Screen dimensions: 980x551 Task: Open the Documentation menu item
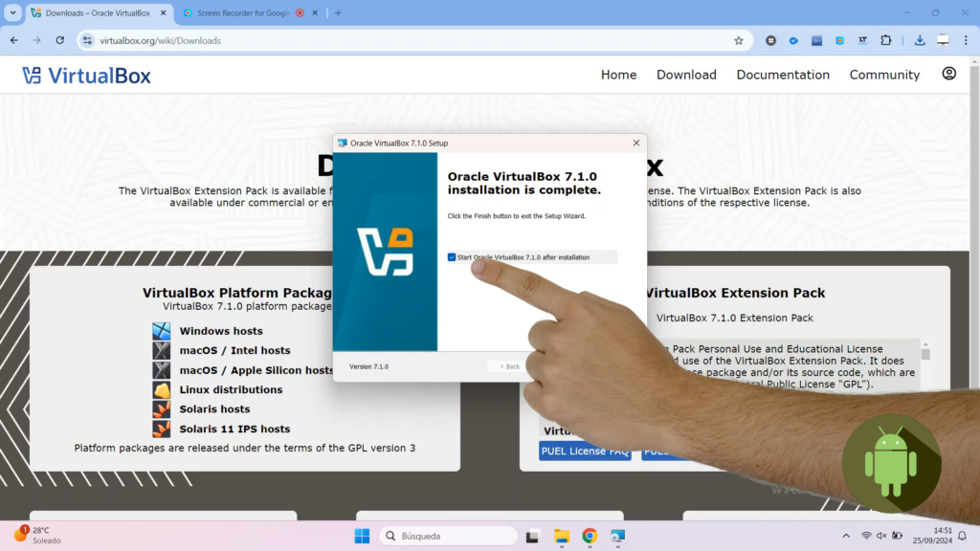pos(783,75)
